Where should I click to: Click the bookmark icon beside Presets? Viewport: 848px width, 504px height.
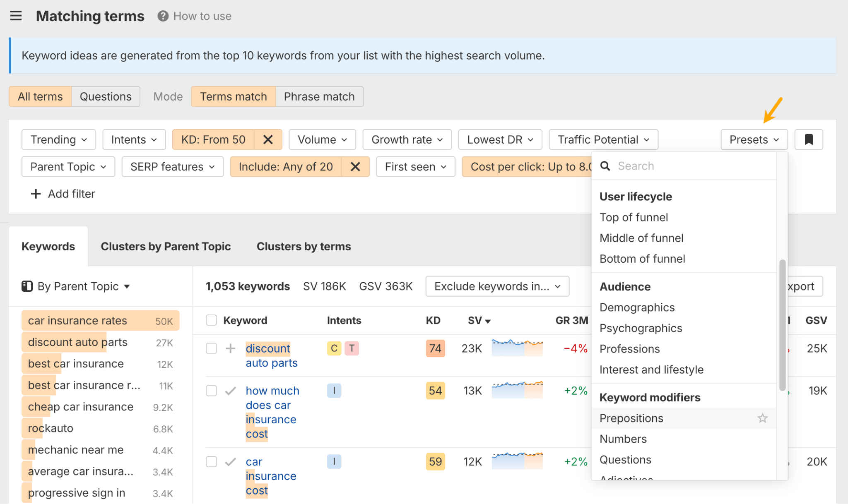(x=808, y=139)
